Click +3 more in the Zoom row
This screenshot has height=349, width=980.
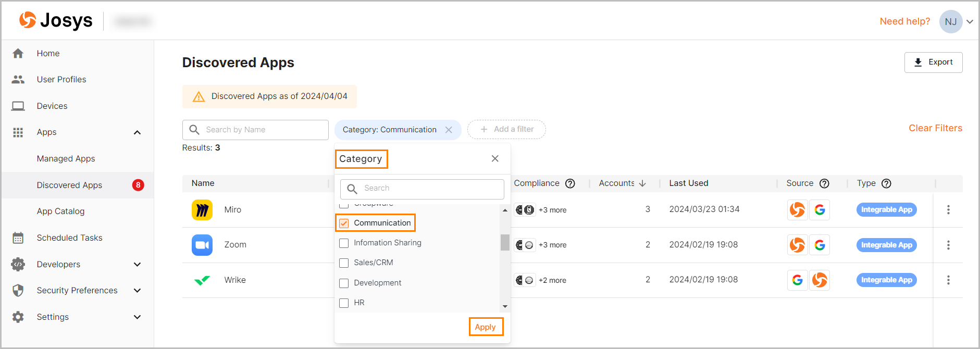coord(552,245)
